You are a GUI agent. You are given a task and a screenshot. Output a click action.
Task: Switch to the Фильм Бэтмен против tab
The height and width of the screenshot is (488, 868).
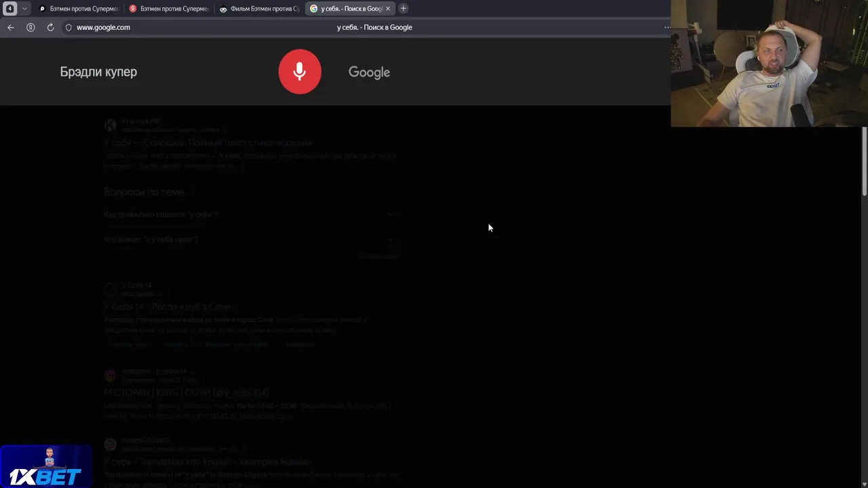pos(259,9)
